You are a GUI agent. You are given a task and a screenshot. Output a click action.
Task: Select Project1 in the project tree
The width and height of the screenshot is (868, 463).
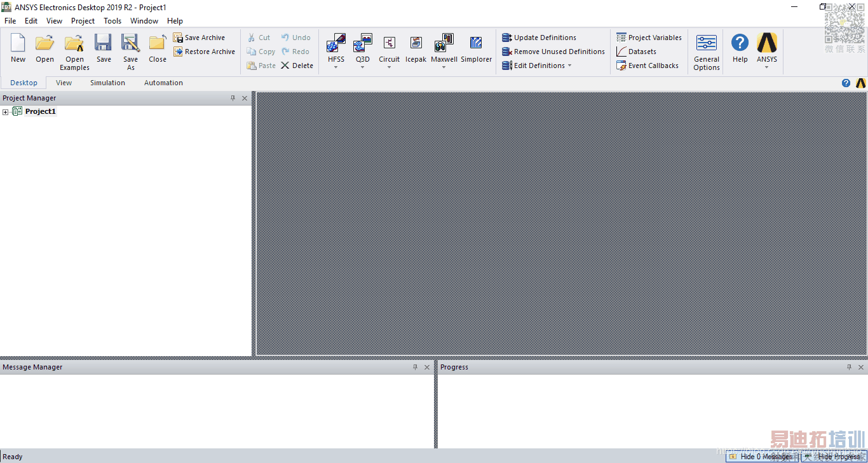pos(41,111)
